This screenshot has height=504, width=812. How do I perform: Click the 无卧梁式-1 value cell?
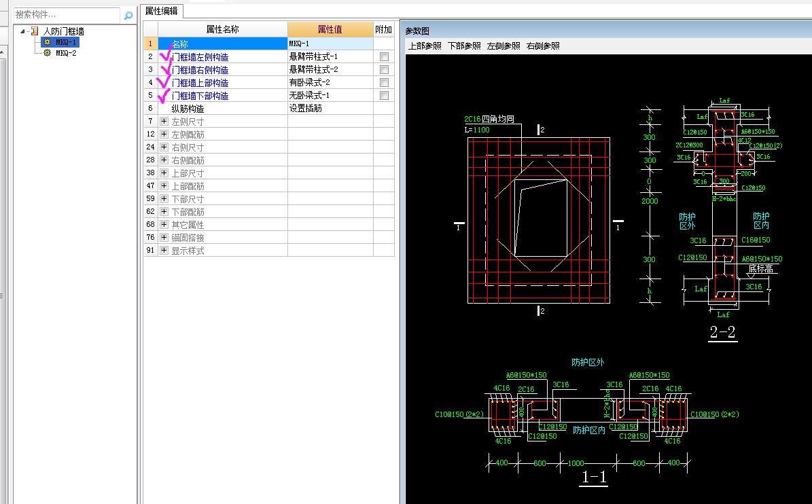pyautogui.click(x=330, y=95)
